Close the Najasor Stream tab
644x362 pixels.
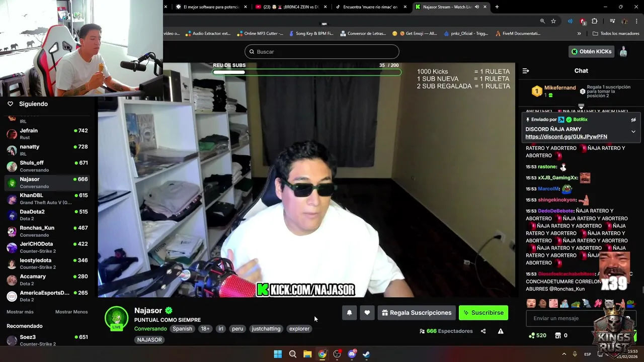(x=485, y=7)
